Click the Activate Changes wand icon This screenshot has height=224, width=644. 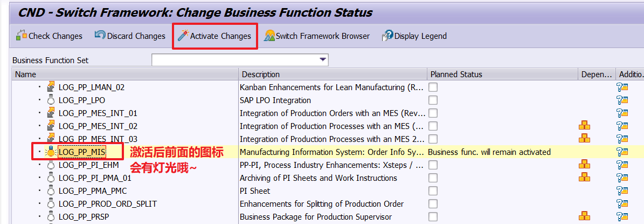(x=183, y=36)
